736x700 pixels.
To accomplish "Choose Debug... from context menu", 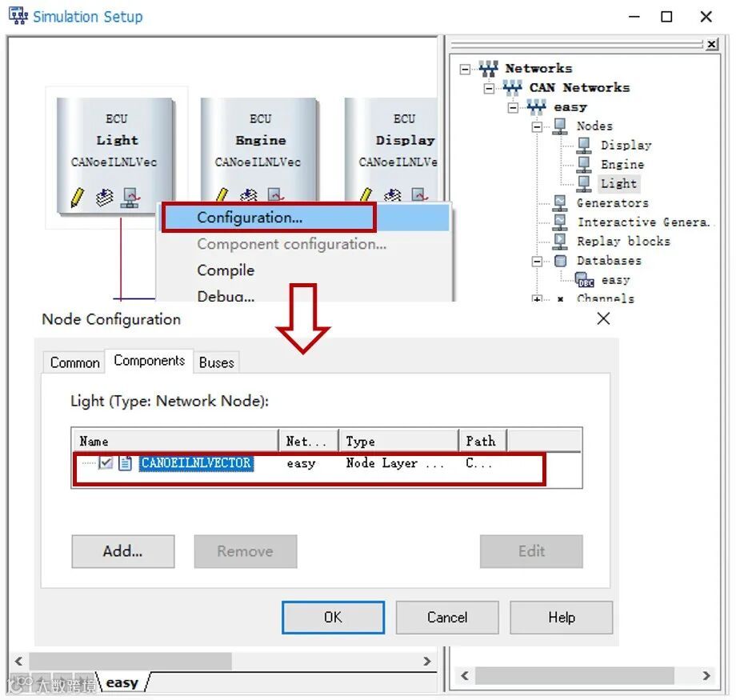I will (305, 294).
